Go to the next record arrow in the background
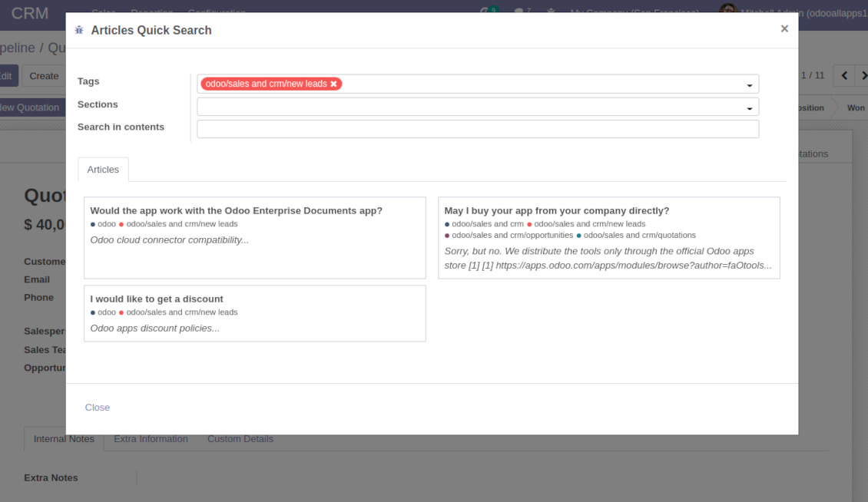Viewport: 868px width, 502px height. 863,76
